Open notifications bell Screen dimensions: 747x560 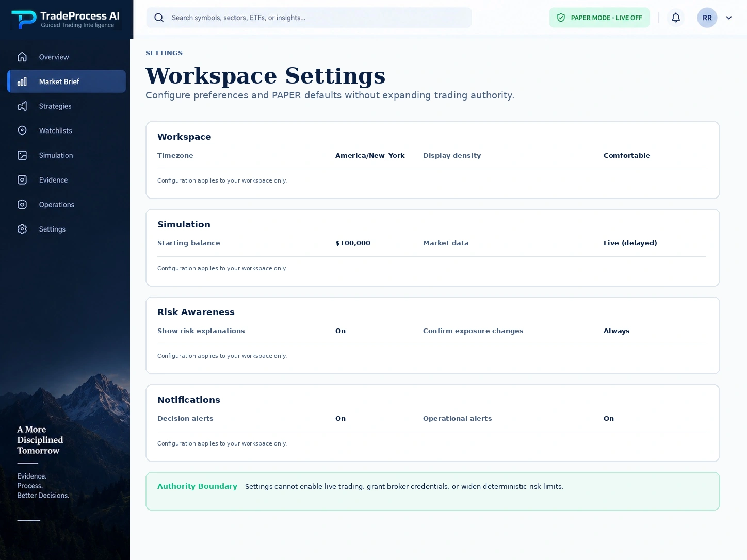click(676, 18)
